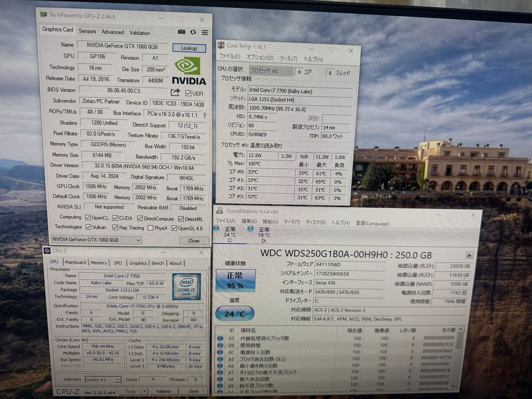Click the Bus Interface question mark icon
Screen dimensions: 532x399
pyautogui.click(x=204, y=115)
